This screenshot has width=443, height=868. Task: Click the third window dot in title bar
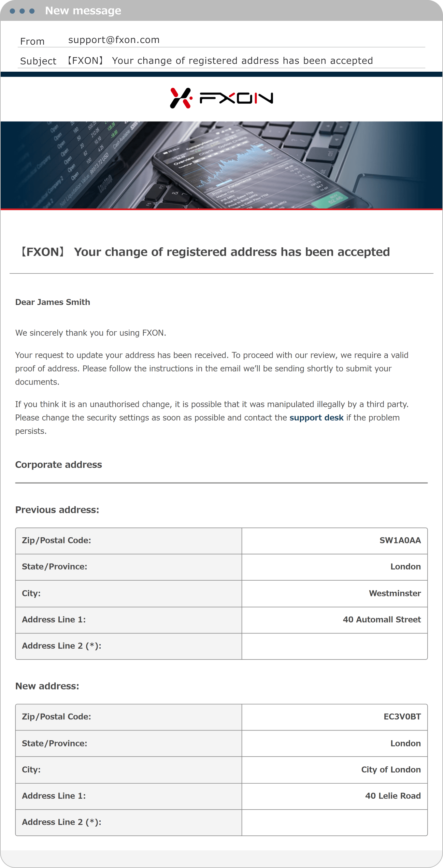(x=32, y=11)
